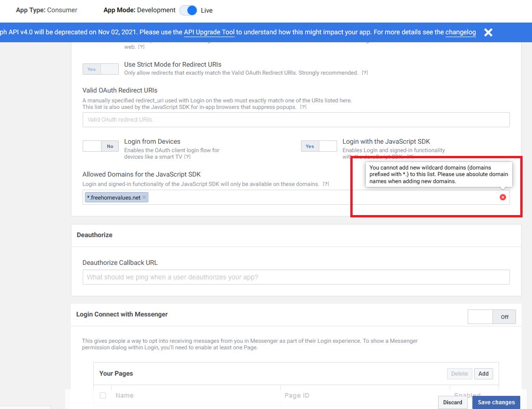Click Add in Your Pages
The image size is (532, 409).
(x=483, y=374)
